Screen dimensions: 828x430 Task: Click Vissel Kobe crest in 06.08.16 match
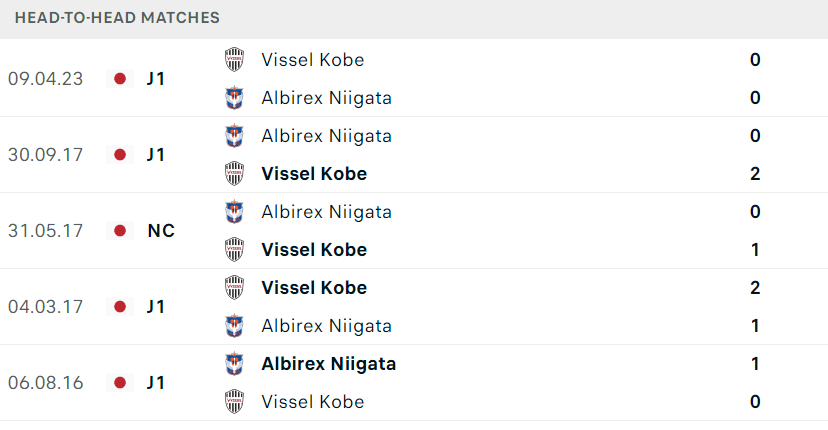234,402
